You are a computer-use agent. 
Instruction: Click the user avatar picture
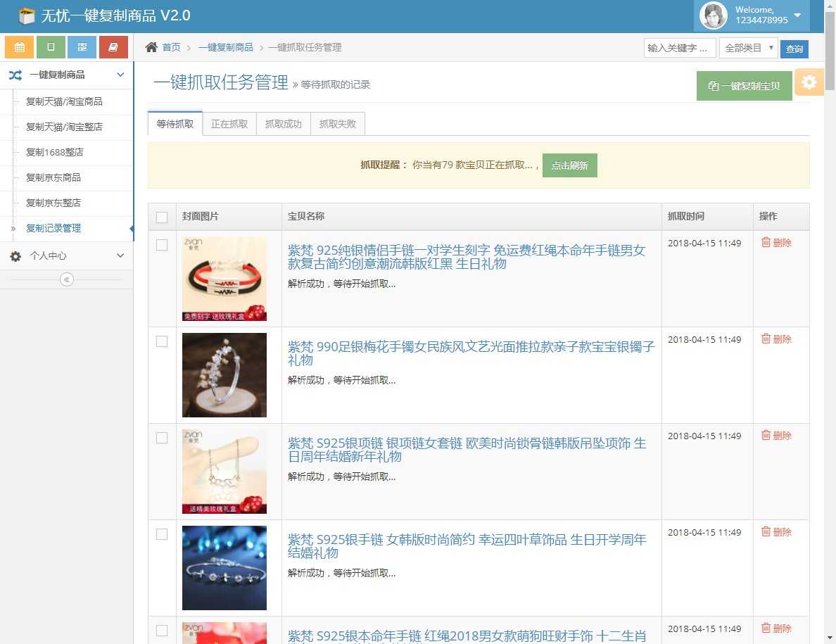tap(713, 15)
